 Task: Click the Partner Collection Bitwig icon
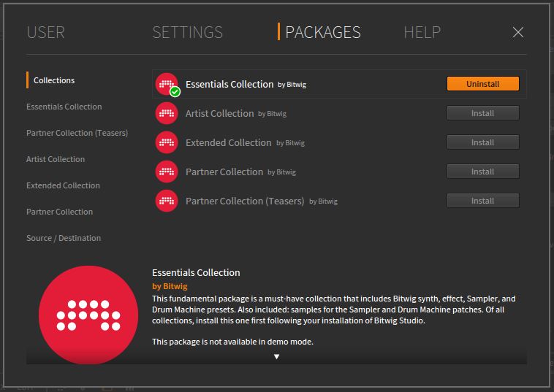[167, 172]
